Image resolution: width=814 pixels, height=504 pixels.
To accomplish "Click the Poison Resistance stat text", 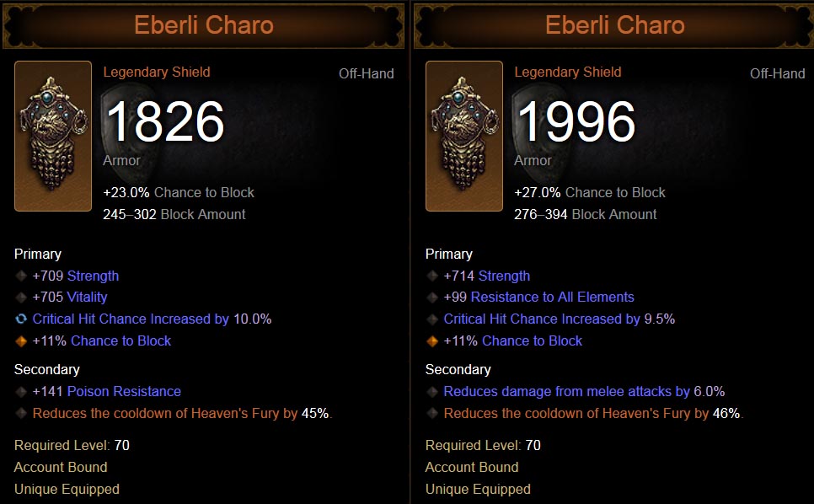I will click(x=124, y=392).
